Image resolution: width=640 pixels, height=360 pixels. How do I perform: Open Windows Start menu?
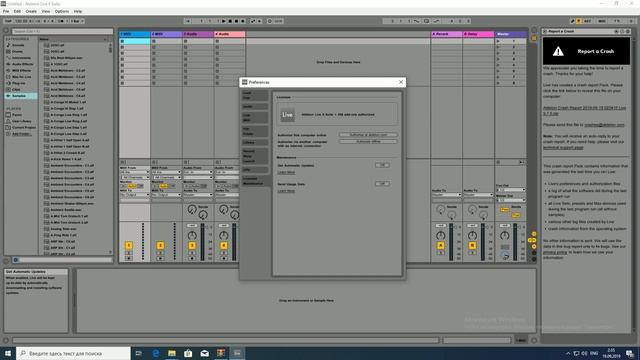tap(8, 353)
